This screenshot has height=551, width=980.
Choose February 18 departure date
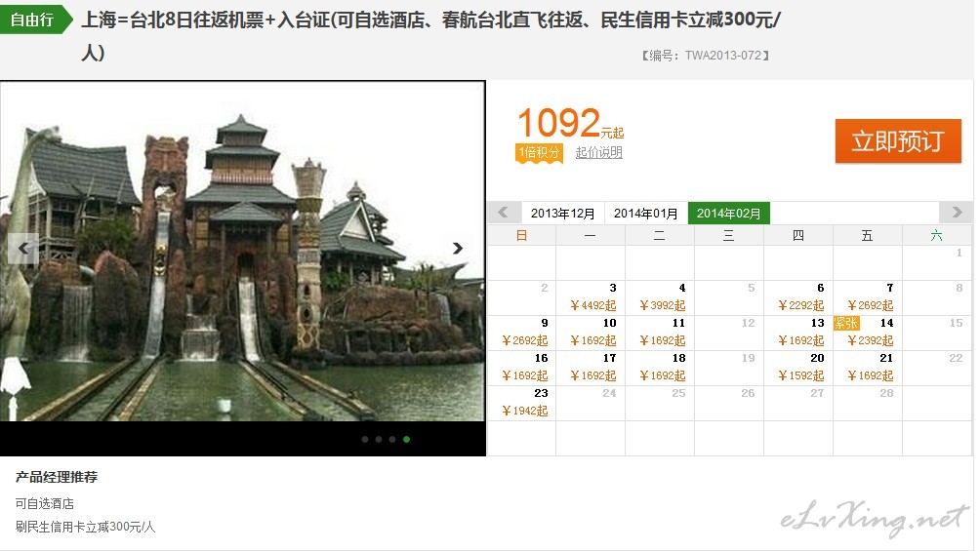pyautogui.click(x=660, y=368)
